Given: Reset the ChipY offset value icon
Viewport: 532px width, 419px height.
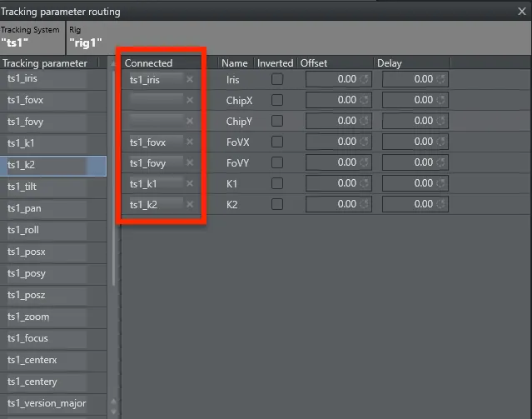Looking at the screenshot, I should (365, 121).
